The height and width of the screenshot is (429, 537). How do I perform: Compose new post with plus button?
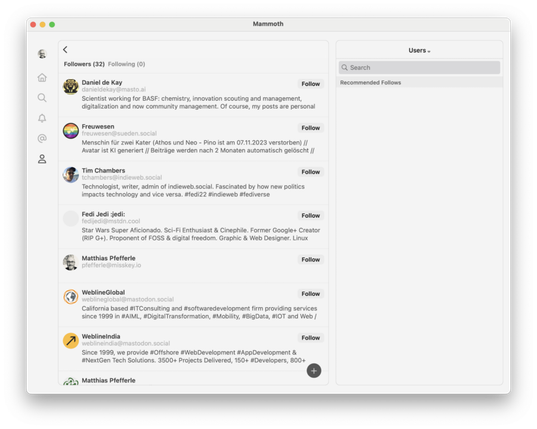pos(314,371)
